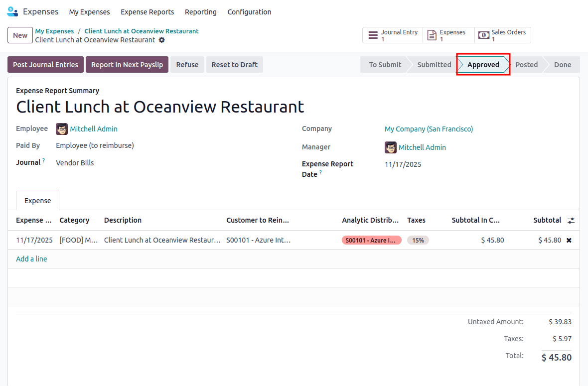Delete the expense line with the X icon
Viewport: 588px width, 386px height.
coord(568,240)
